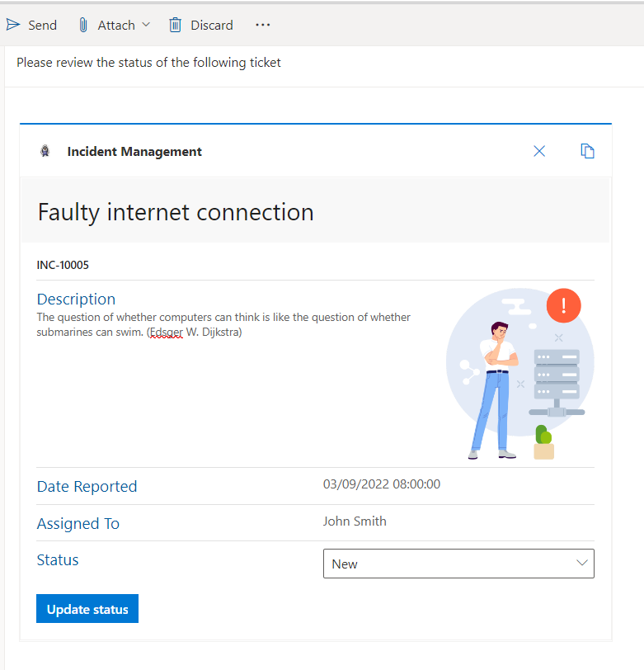
Task: Click the incident illustration image
Action: [520, 374]
